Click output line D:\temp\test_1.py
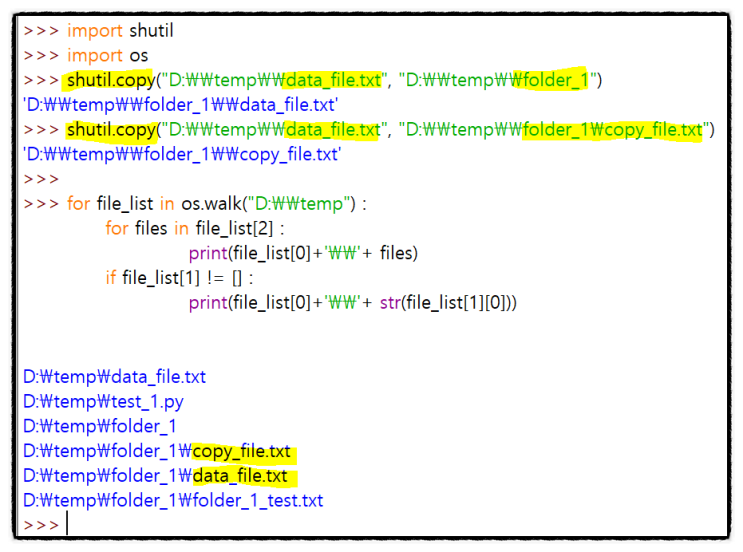Viewport: 743px width, 552px height. [103, 402]
